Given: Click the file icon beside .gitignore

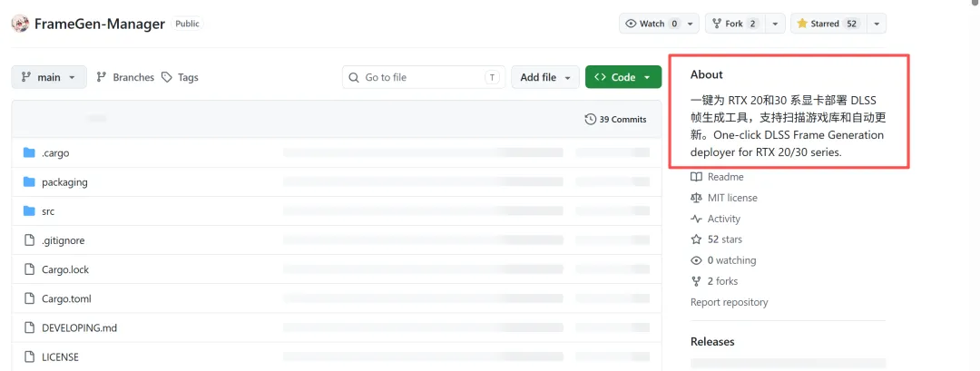Looking at the screenshot, I should coord(29,240).
